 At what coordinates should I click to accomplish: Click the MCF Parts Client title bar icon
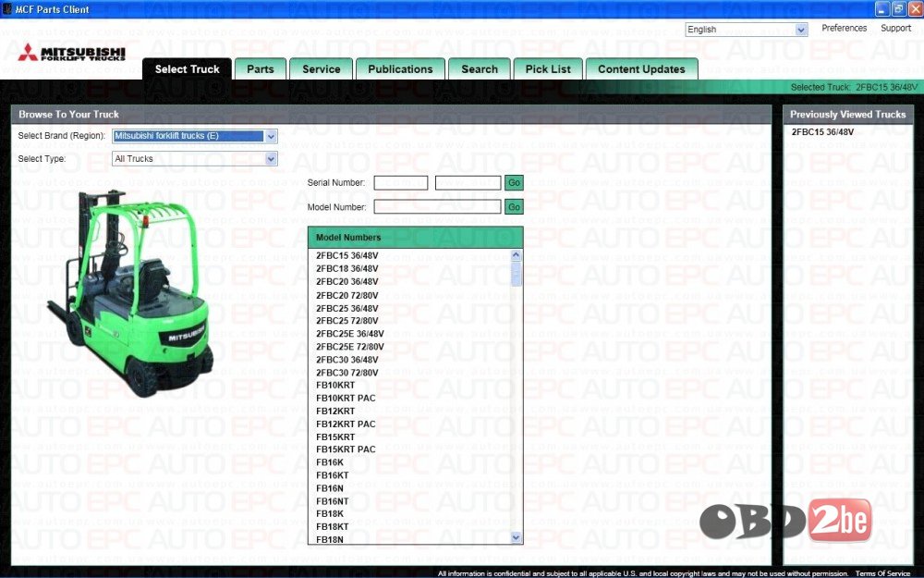tap(7, 9)
